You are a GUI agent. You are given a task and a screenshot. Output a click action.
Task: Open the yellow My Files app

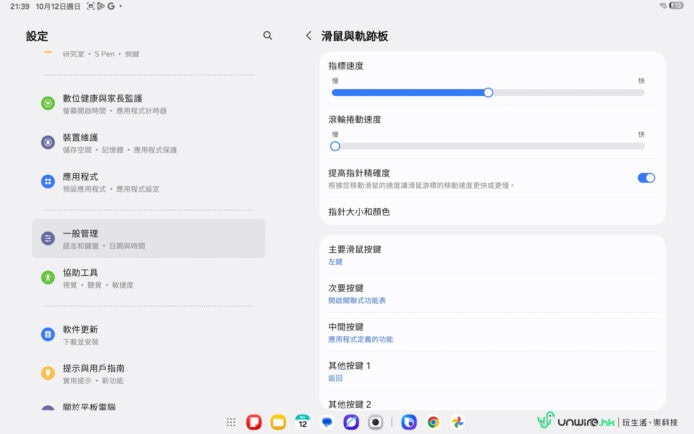(278, 423)
